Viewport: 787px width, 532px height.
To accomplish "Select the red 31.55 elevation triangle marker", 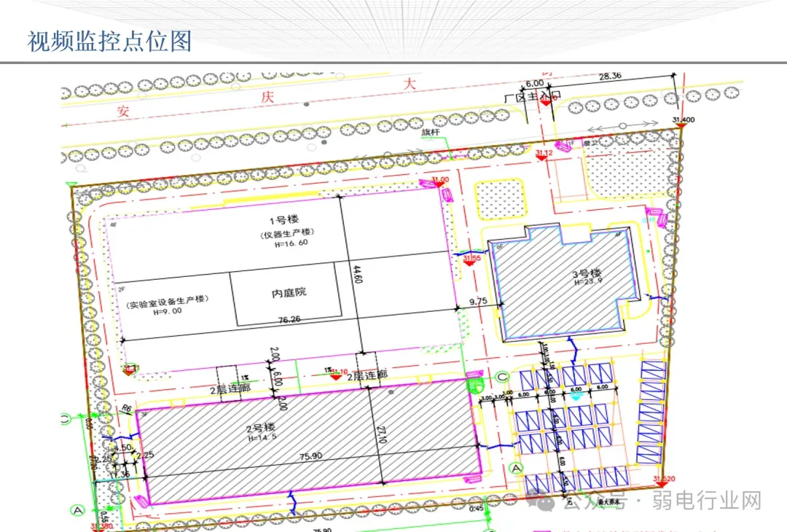I will [x=469, y=263].
